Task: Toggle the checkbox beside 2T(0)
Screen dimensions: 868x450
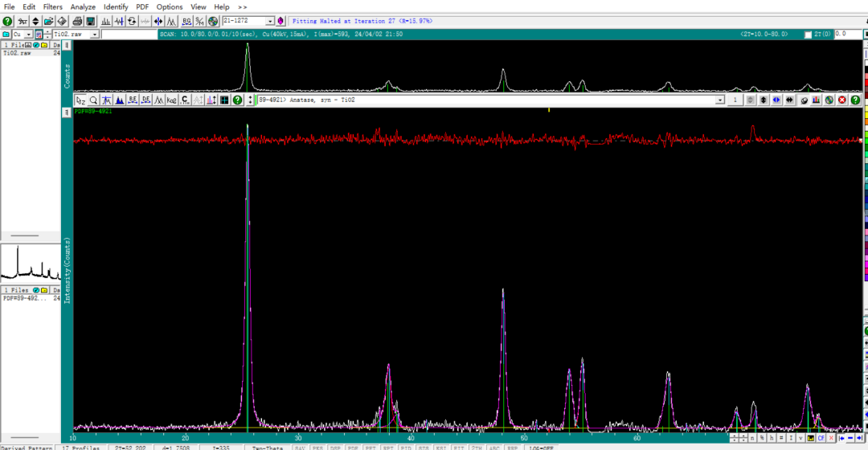Action: point(808,35)
